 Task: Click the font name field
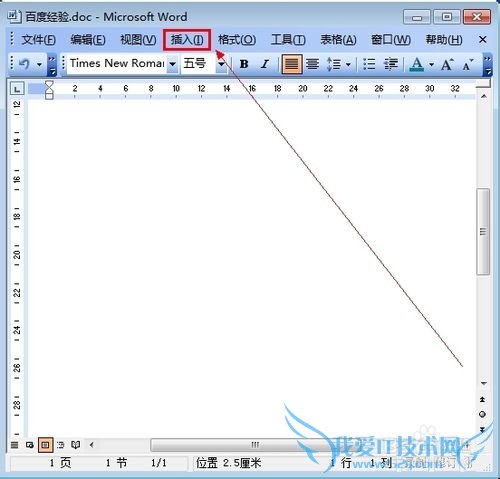[x=117, y=63]
